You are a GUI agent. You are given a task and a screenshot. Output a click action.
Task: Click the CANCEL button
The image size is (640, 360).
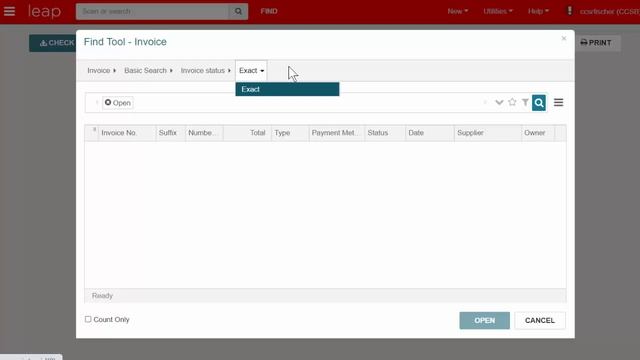pos(540,320)
